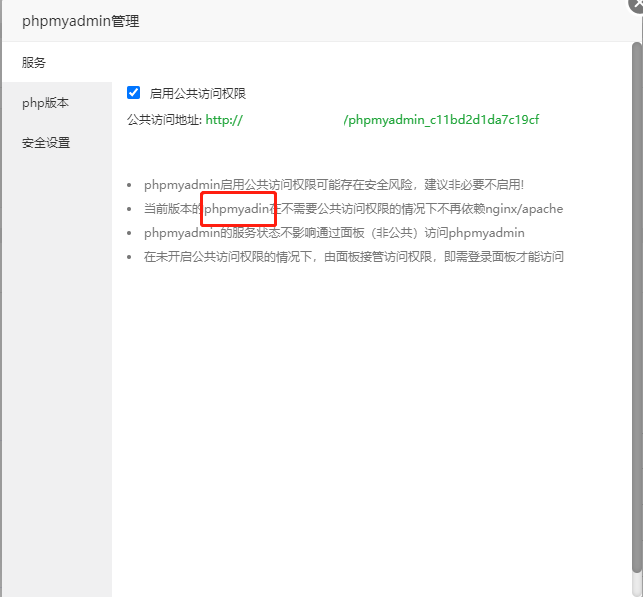Open the php版本 tab
The height and width of the screenshot is (597, 643).
tap(57, 103)
